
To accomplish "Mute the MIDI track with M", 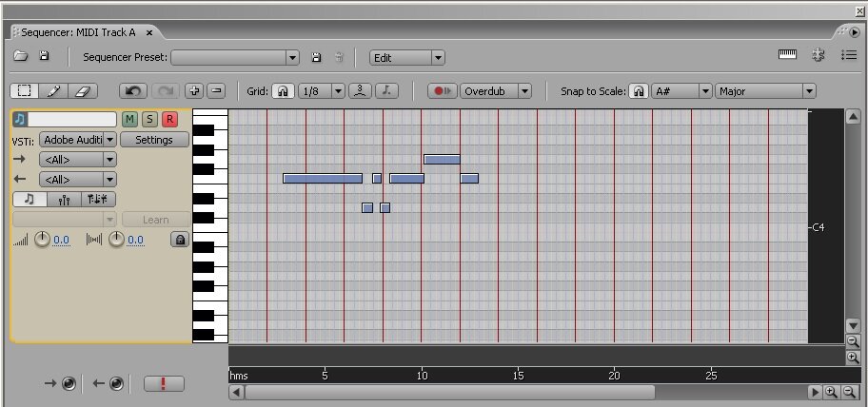I will 130,119.
